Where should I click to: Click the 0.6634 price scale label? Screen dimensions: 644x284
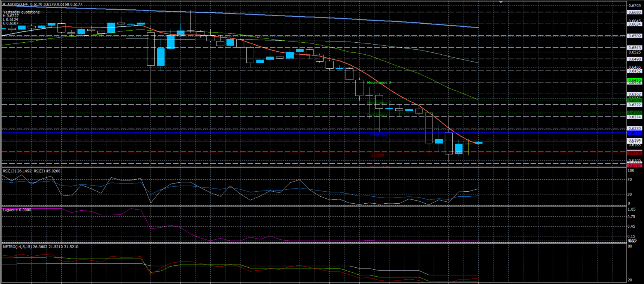(635, 24)
